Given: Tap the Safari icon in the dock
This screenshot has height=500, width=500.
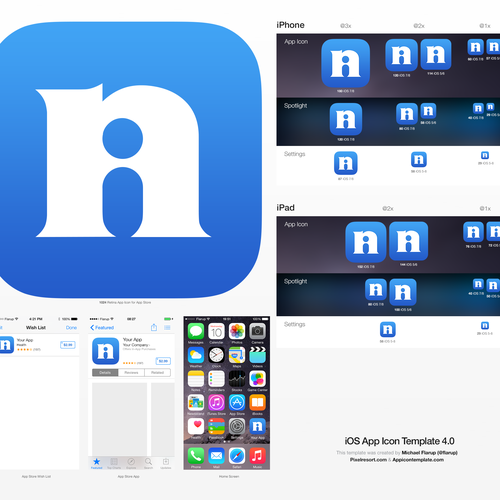Looking at the screenshot, I should click(x=237, y=455).
